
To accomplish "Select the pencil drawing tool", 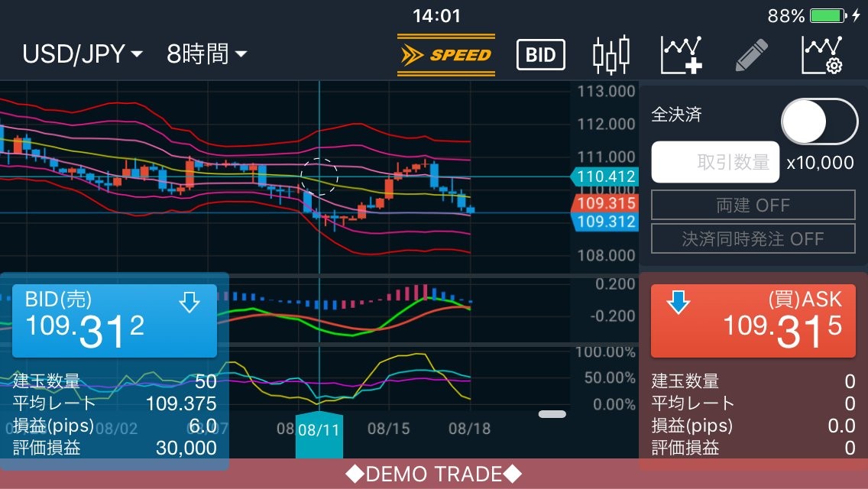I will click(x=751, y=55).
